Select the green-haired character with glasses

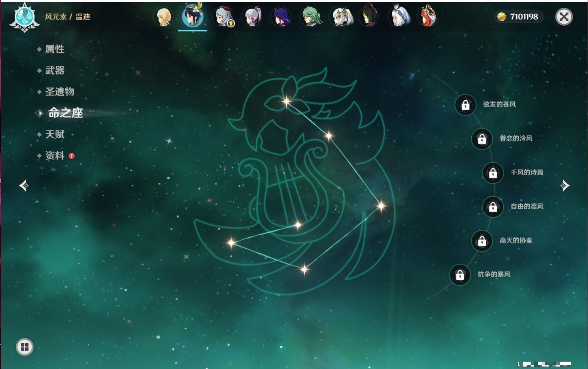(x=311, y=17)
